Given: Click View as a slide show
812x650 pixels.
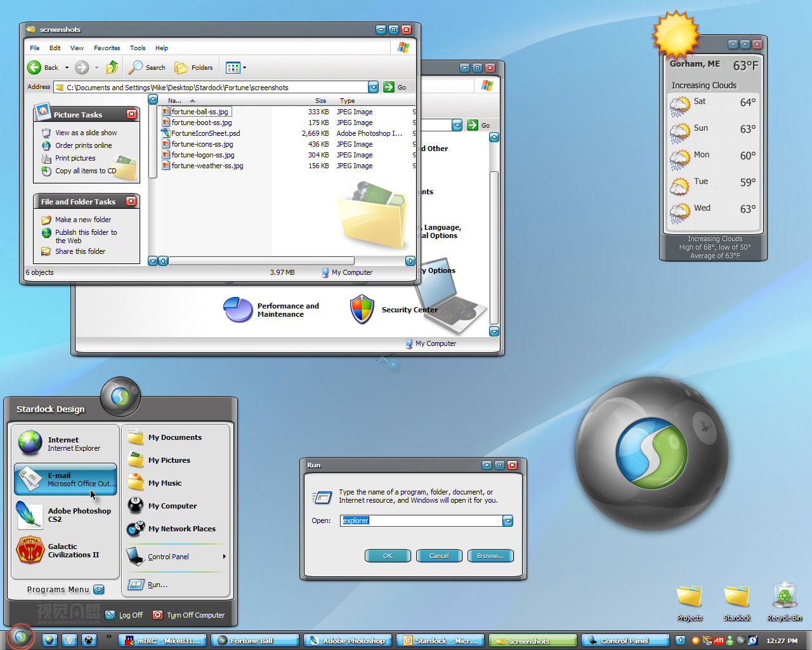Looking at the screenshot, I should 79,133.
